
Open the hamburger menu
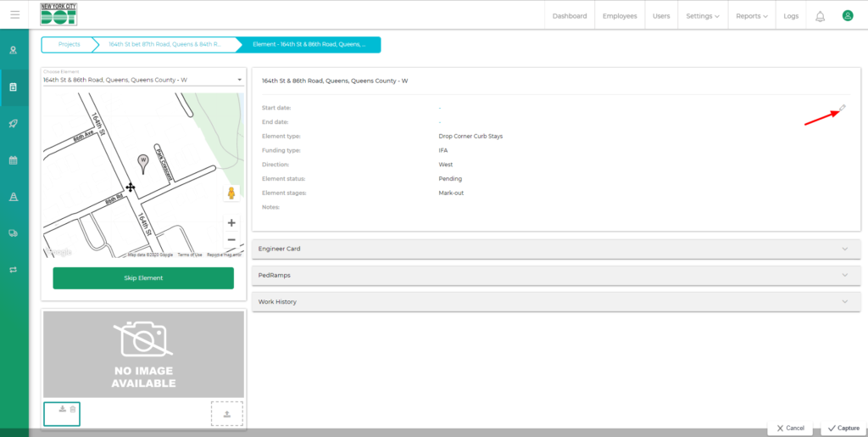[14, 15]
